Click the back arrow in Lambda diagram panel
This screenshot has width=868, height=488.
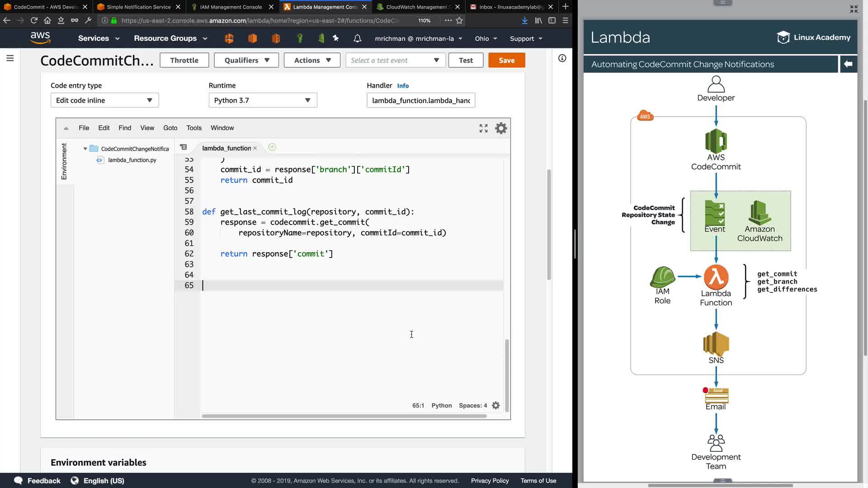click(x=848, y=64)
